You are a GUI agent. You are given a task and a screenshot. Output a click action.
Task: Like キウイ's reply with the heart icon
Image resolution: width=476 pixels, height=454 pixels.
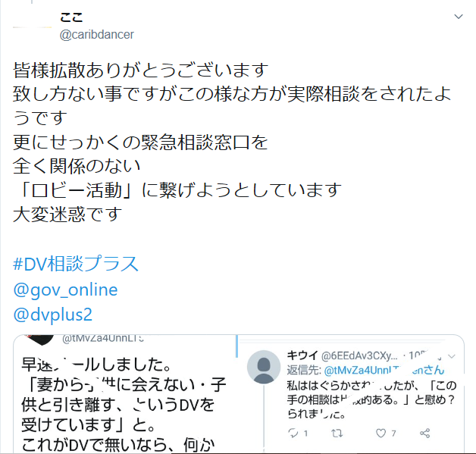pyautogui.click(x=380, y=433)
